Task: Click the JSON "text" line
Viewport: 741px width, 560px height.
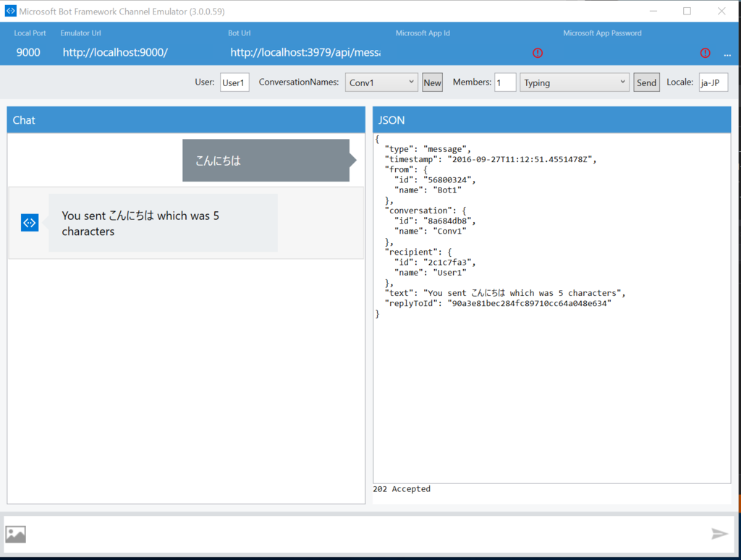Action: pos(505,293)
